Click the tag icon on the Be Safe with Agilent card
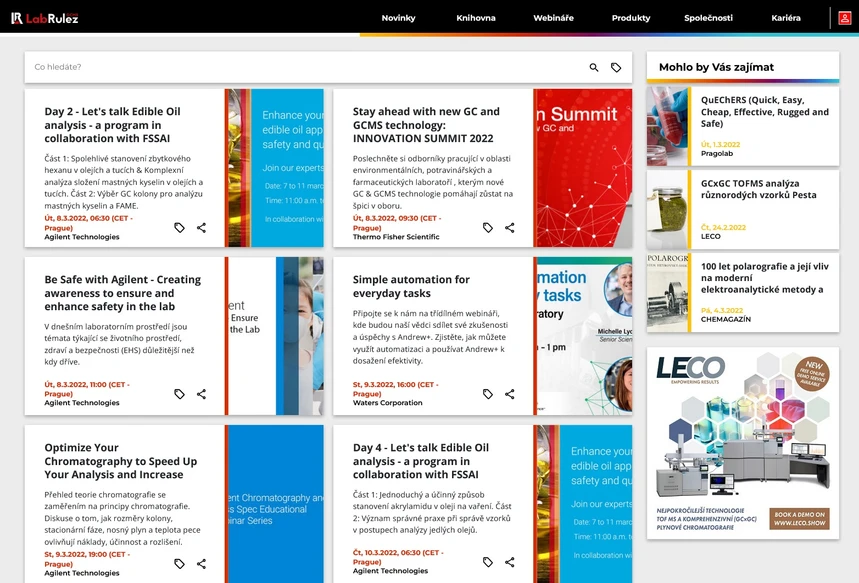859x583 pixels. point(180,394)
